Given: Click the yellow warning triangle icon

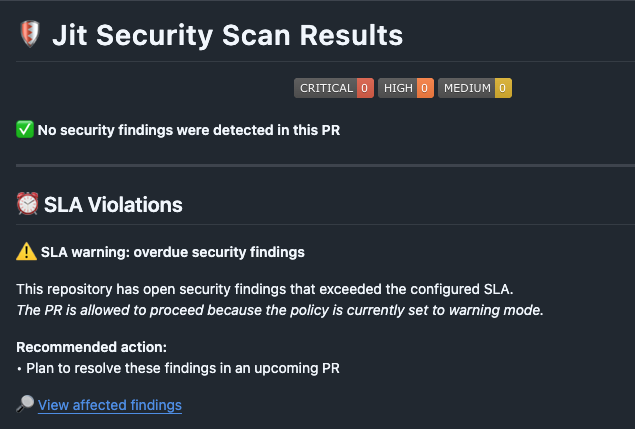Looking at the screenshot, I should [26, 252].
